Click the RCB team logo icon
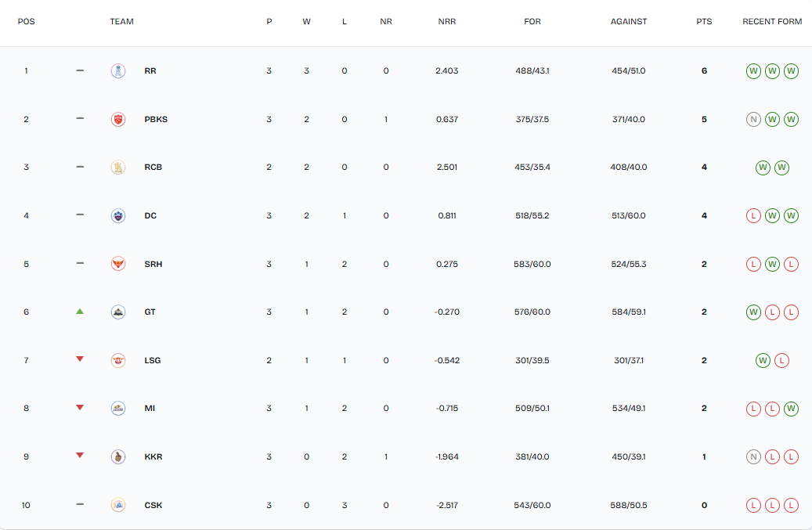Screen dimensions: 812x530 pyautogui.click(x=118, y=168)
